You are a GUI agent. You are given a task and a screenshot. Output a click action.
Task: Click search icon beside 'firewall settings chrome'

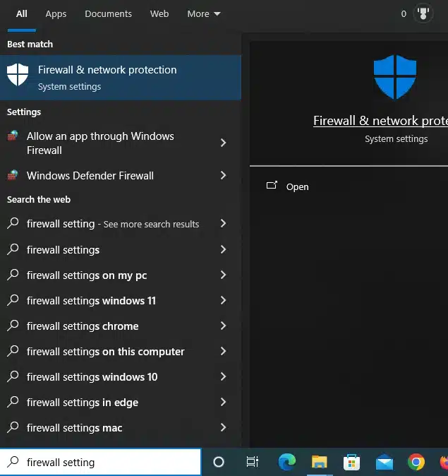(13, 326)
